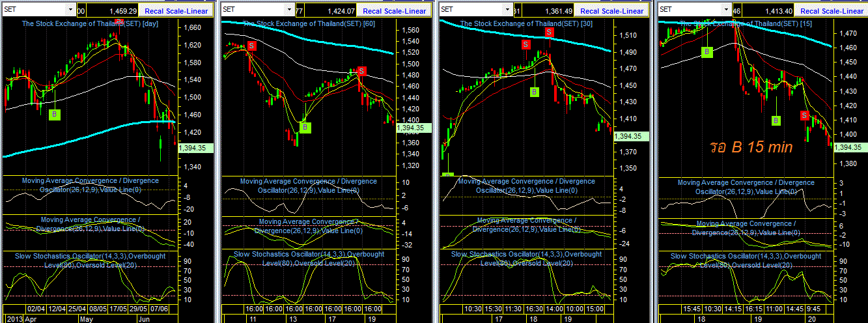
Task: Click the 1,470 price axis label on 15-minute chart
Action: coord(847,33)
